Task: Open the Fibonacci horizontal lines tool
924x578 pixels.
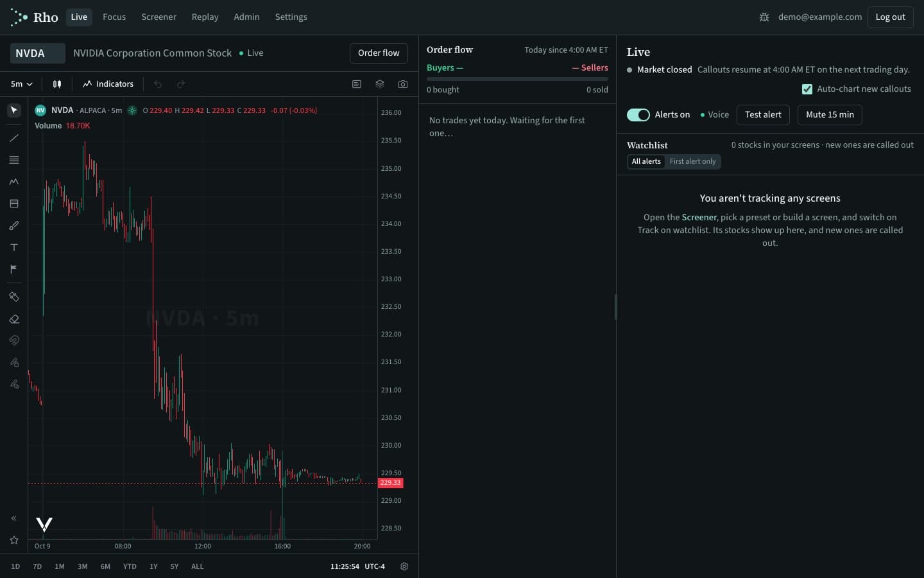Action: [x=14, y=160]
